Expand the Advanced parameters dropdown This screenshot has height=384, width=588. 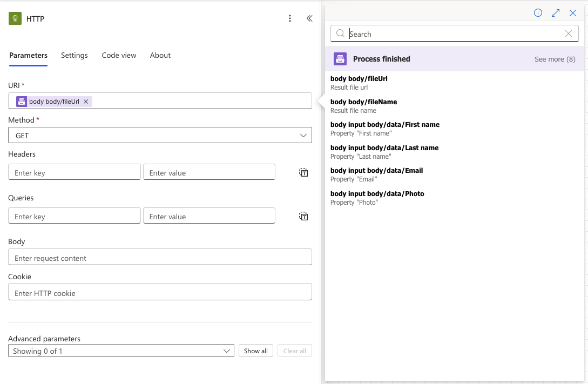point(121,351)
